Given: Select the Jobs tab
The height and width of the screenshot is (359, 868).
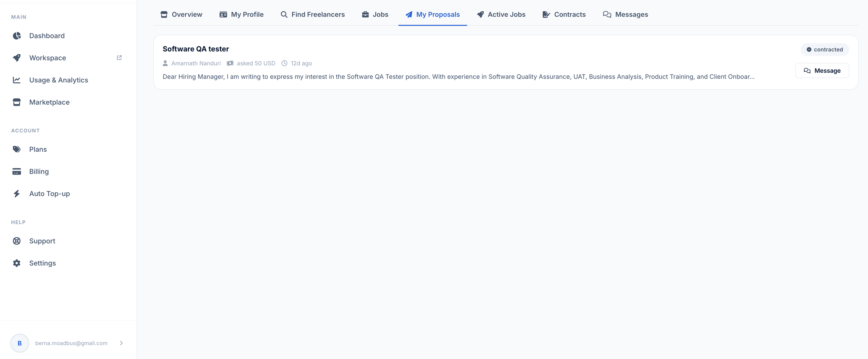Looking at the screenshot, I should pyautogui.click(x=375, y=15).
